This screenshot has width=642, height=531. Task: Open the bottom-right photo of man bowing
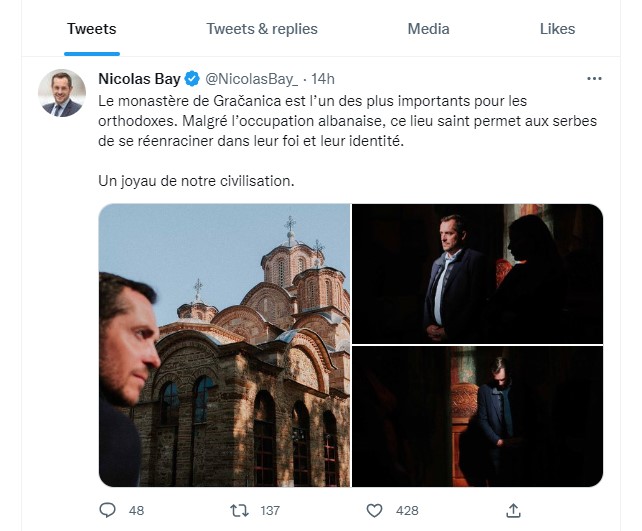477,416
